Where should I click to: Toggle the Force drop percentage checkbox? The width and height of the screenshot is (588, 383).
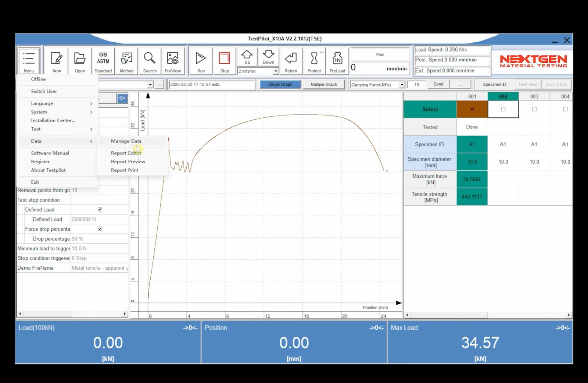(100, 229)
